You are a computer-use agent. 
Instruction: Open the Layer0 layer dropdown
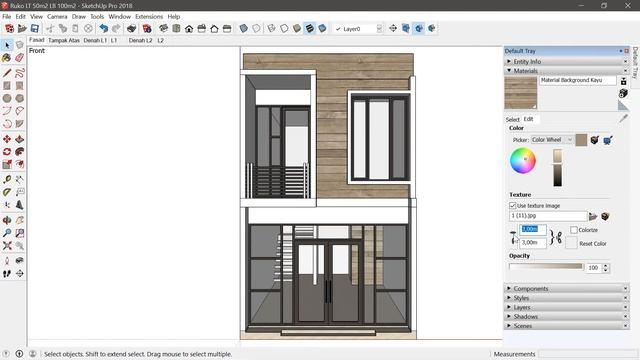379,29
